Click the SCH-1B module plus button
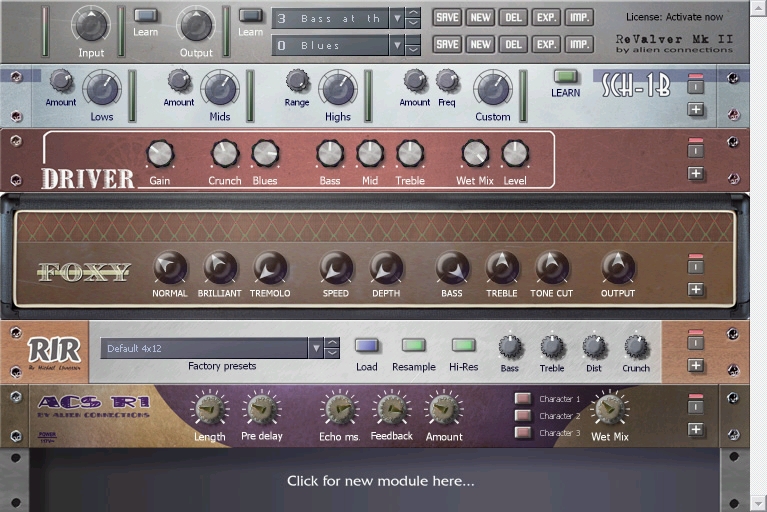Screen dimensions: 767x512 696,109
